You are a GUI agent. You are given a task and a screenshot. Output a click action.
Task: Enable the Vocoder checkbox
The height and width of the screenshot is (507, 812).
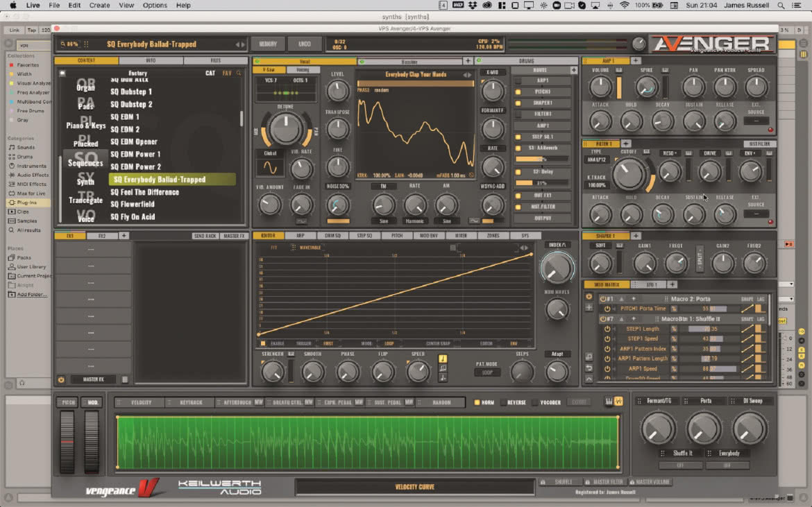[x=535, y=402]
